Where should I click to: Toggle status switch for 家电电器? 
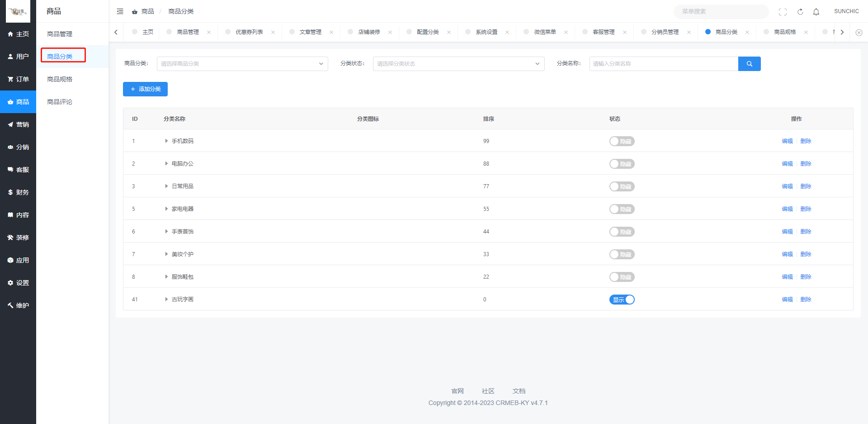[x=622, y=209]
